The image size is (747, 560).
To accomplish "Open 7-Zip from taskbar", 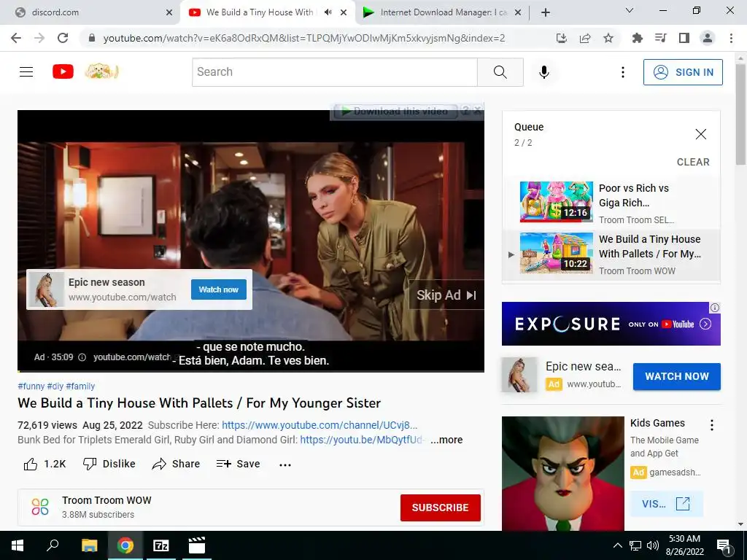I will (x=160, y=545).
